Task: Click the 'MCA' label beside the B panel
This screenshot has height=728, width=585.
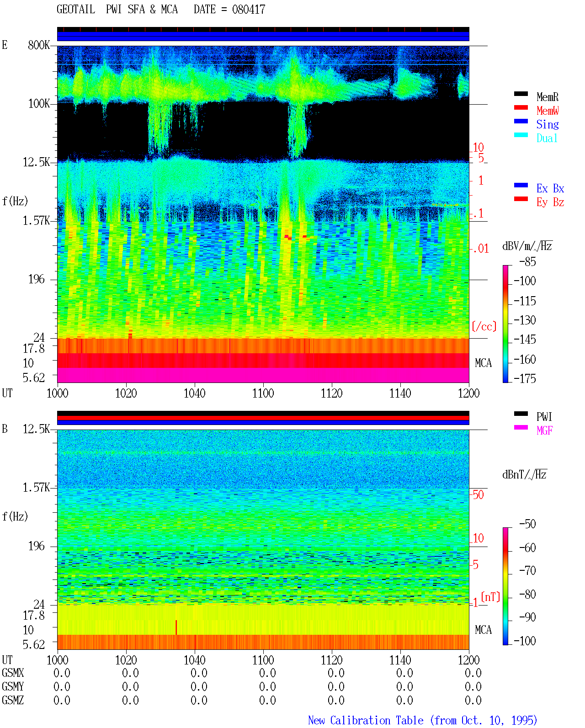Action: coord(483,630)
